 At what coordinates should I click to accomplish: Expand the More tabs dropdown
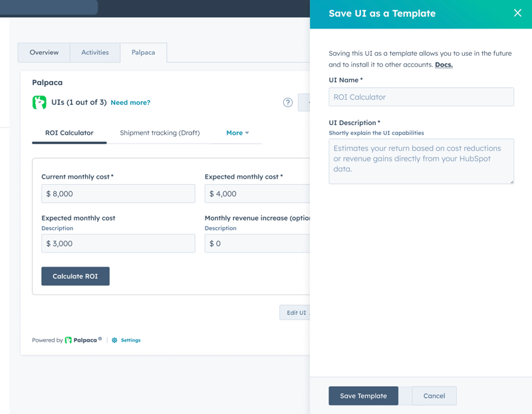click(237, 133)
